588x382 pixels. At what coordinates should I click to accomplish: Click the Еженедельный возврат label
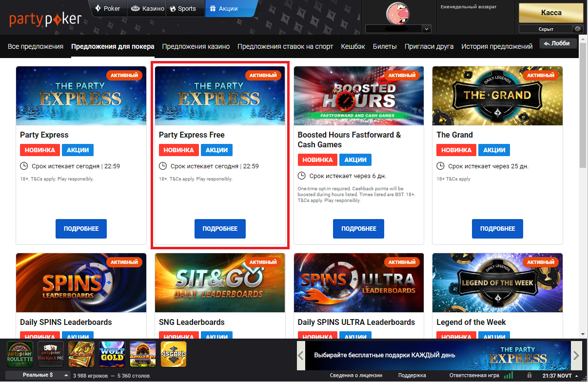469,7
